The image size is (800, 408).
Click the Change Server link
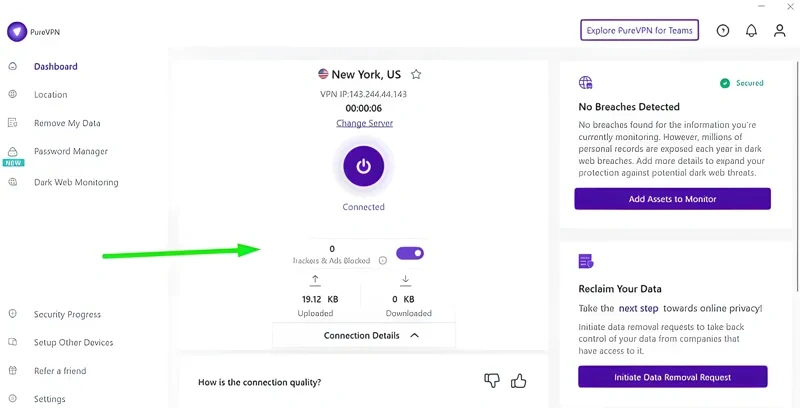[364, 123]
